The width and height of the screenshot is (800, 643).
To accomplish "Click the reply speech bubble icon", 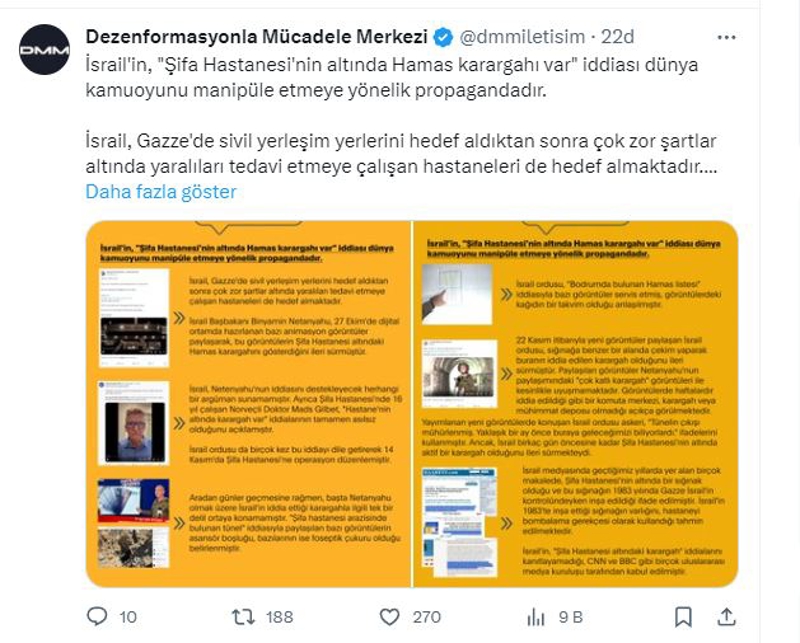I will (97, 616).
